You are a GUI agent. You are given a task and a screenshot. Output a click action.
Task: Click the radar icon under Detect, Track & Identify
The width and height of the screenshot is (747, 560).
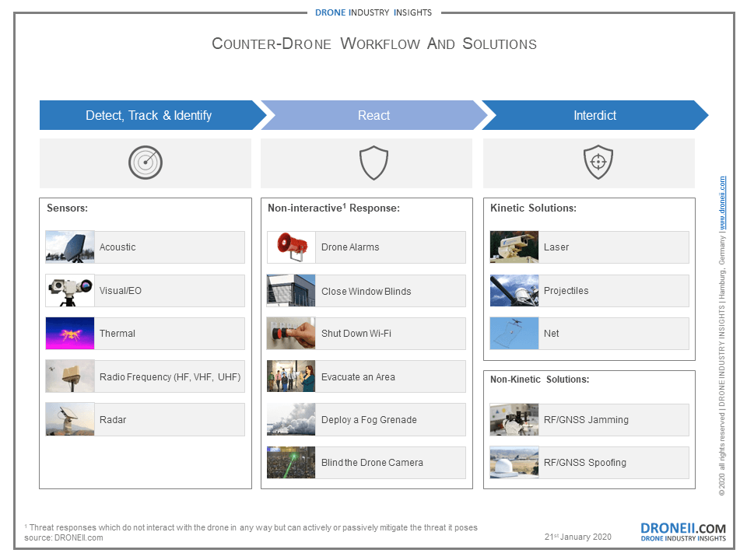pyautogui.click(x=145, y=163)
